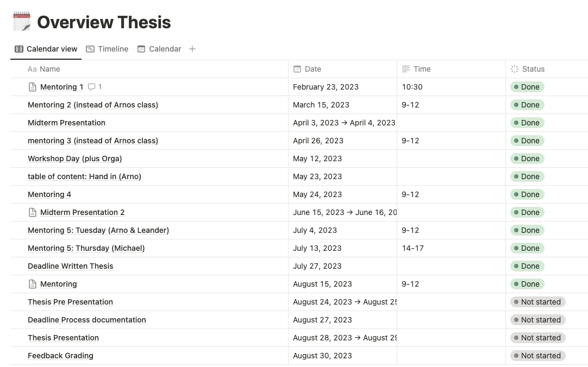Open the Status column header menu

[533, 69]
